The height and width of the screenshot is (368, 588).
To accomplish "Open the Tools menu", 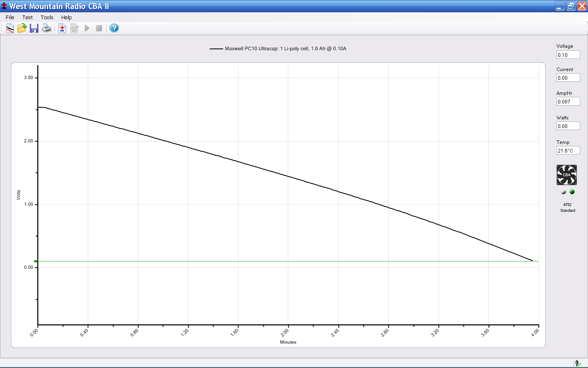I will (x=47, y=17).
